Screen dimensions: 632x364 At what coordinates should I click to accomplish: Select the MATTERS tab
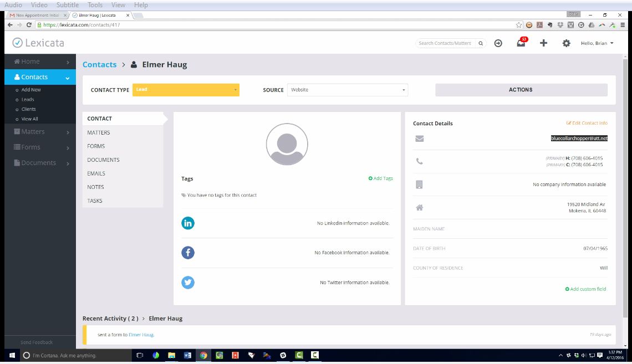[123, 132]
